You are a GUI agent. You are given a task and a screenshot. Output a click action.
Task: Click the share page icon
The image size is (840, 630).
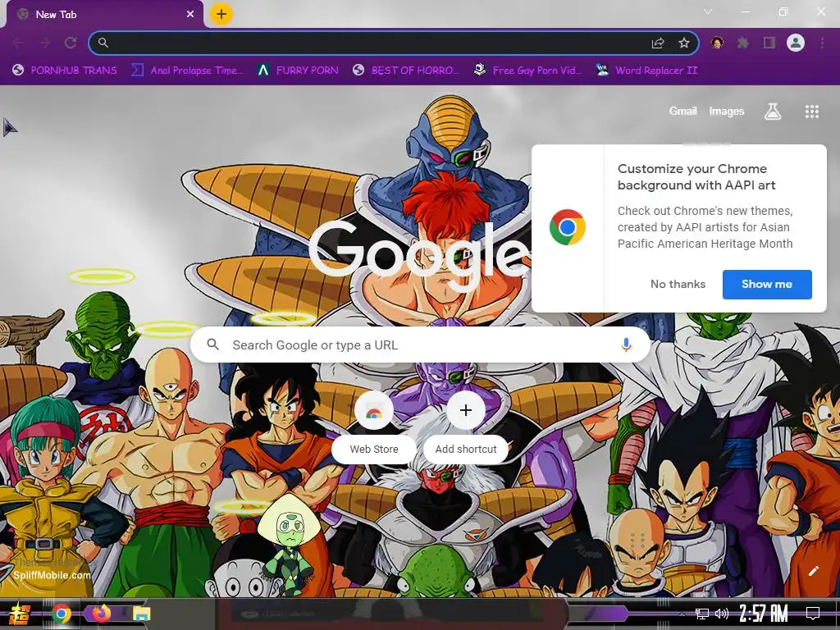tap(658, 43)
